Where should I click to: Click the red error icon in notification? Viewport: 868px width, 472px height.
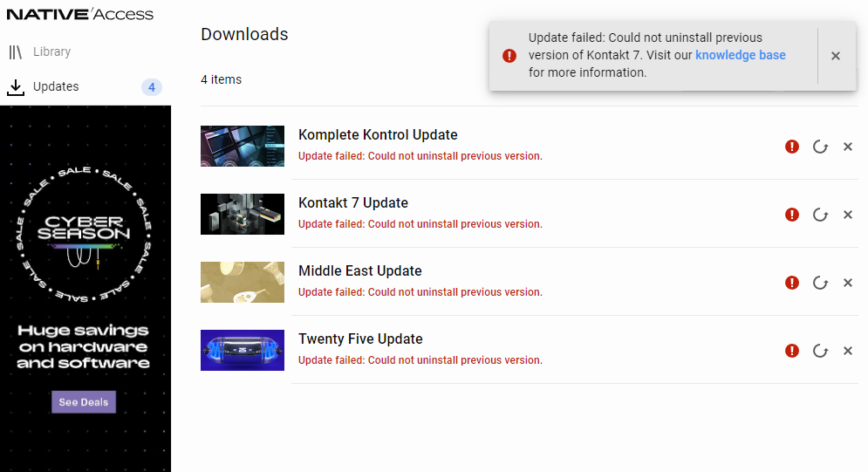(509, 55)
